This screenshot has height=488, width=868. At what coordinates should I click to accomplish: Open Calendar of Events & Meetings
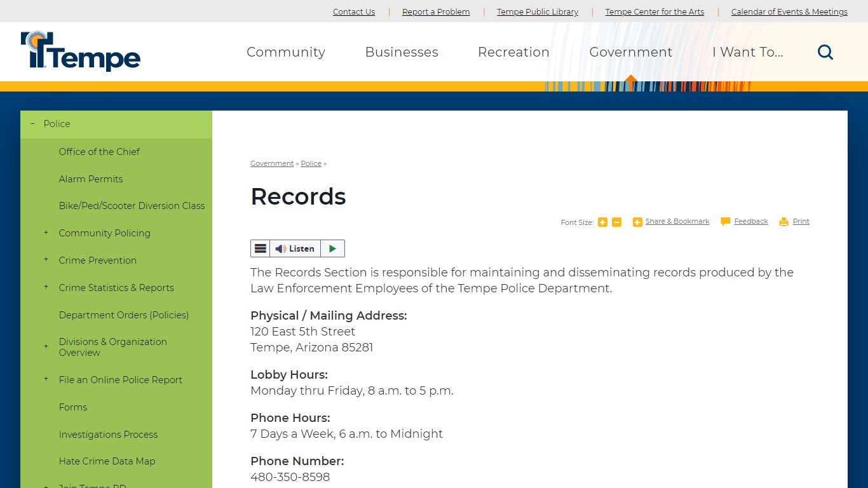click(789, 11)
